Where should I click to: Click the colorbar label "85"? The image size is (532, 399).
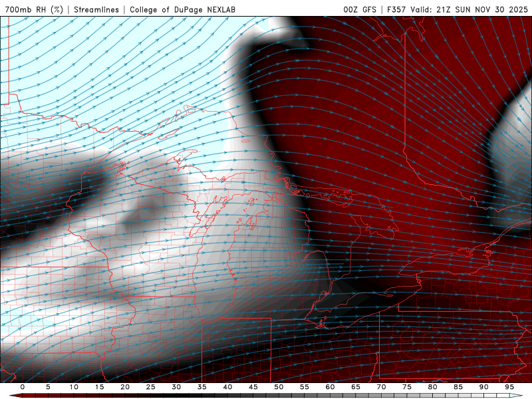tap(458, 387)
